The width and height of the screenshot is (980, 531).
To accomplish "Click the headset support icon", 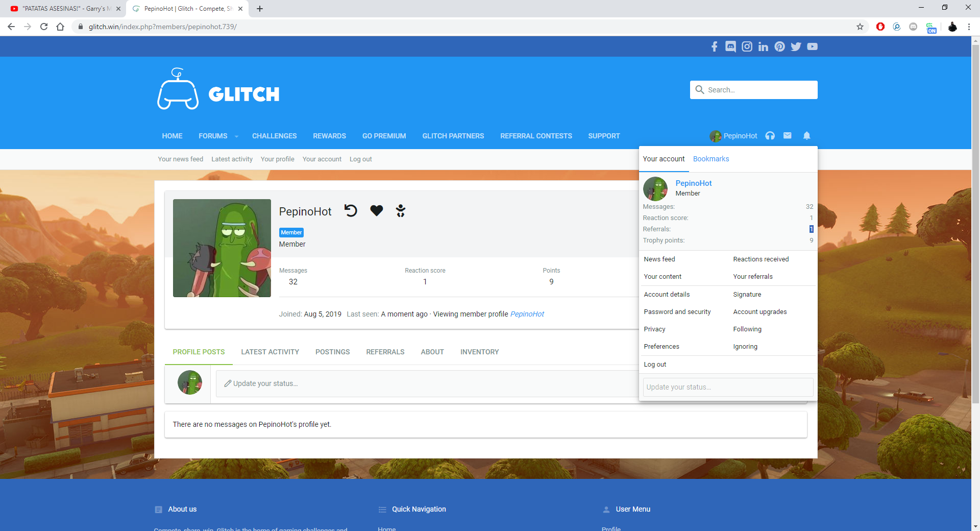I will point(770,136).
